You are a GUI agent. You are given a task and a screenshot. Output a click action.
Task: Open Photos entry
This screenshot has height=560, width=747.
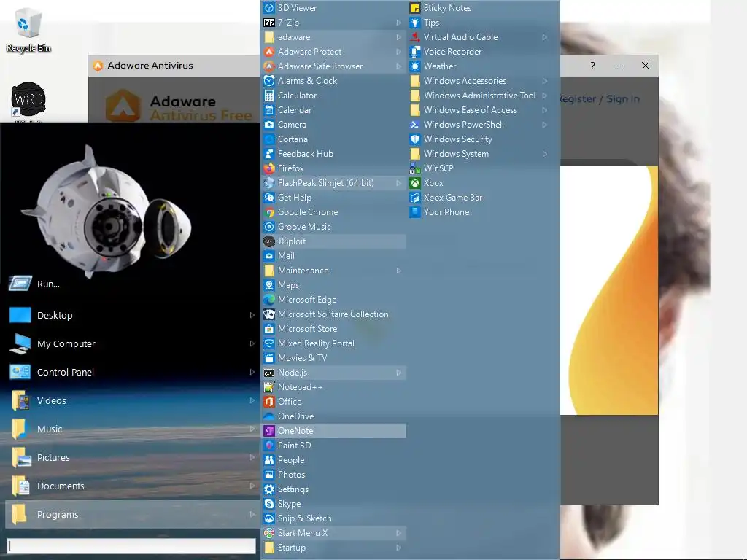(333, 475)
